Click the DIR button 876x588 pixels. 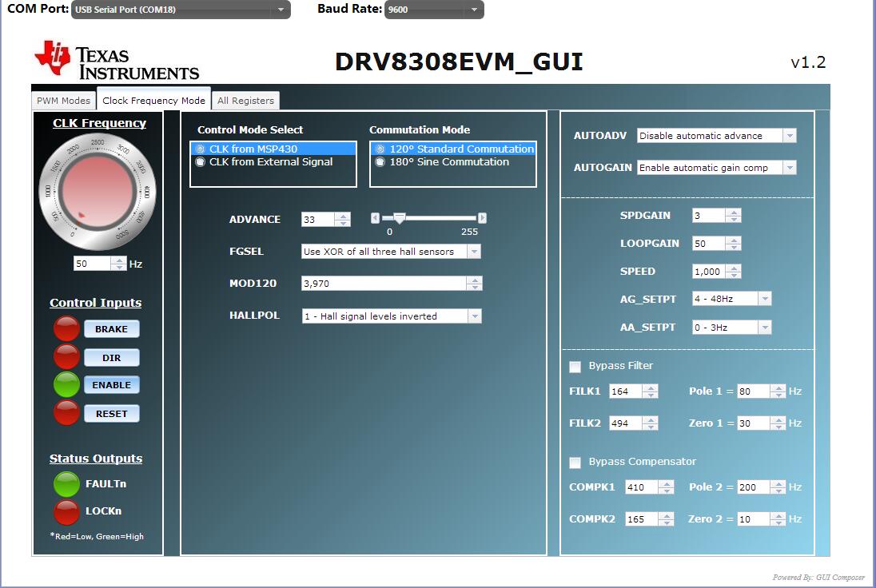click(x=112, y=357)
